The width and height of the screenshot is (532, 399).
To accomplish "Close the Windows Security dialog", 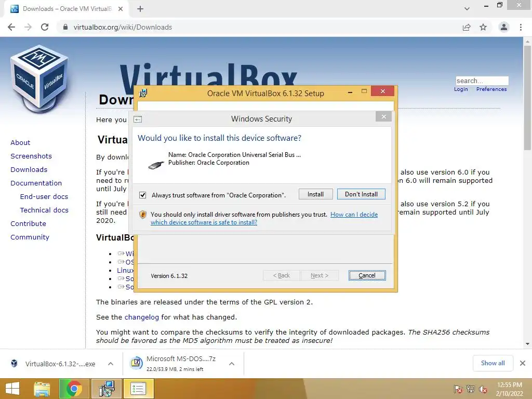I will [384, 117].
